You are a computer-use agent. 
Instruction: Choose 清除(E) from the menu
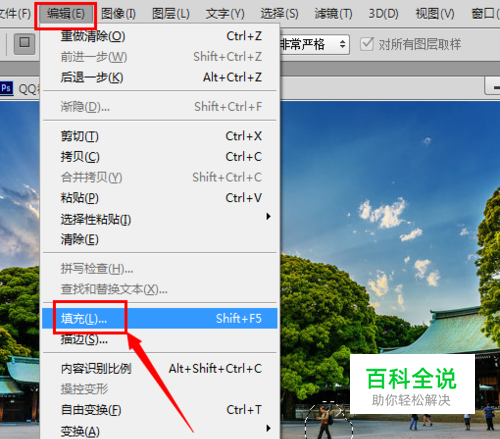160,239
